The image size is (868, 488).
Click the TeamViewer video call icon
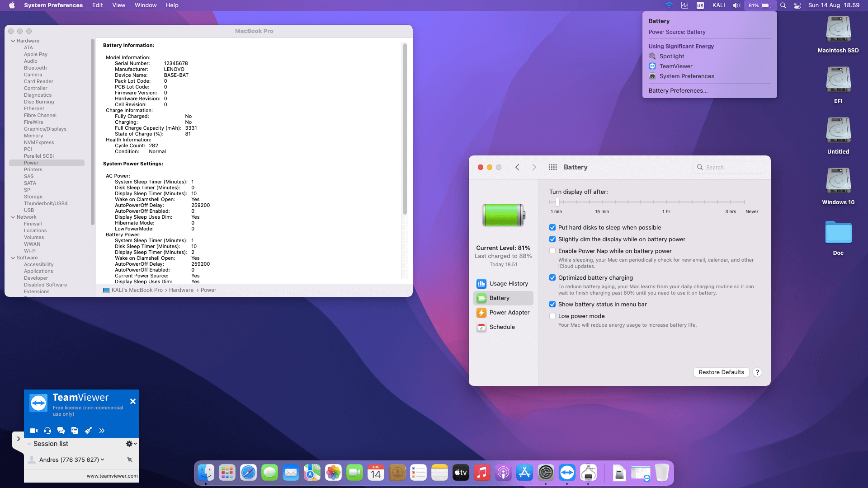pos(34,431)
